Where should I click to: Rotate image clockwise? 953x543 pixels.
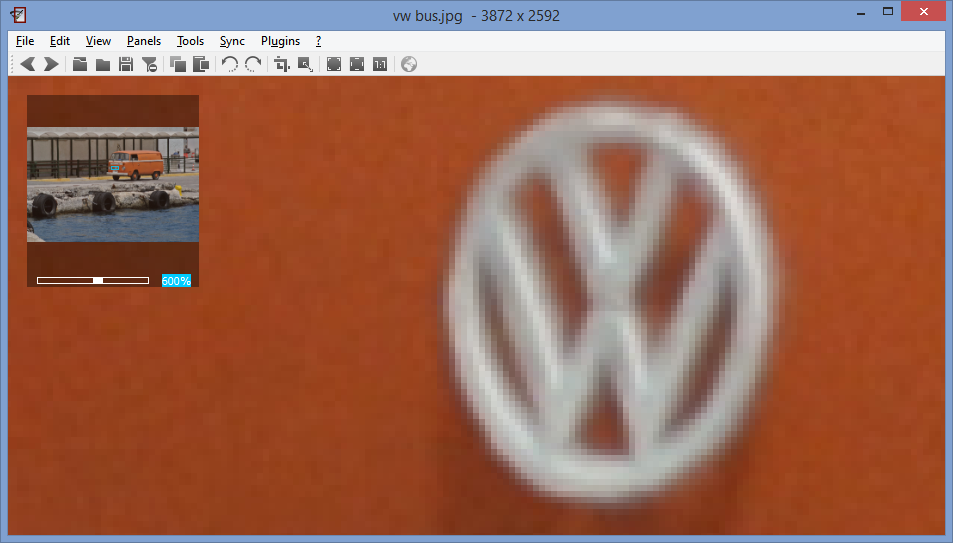click(253, 64)
